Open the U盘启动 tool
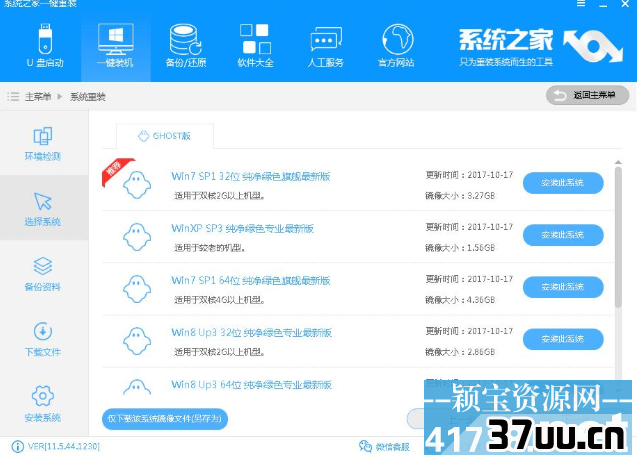 point(45,45)
